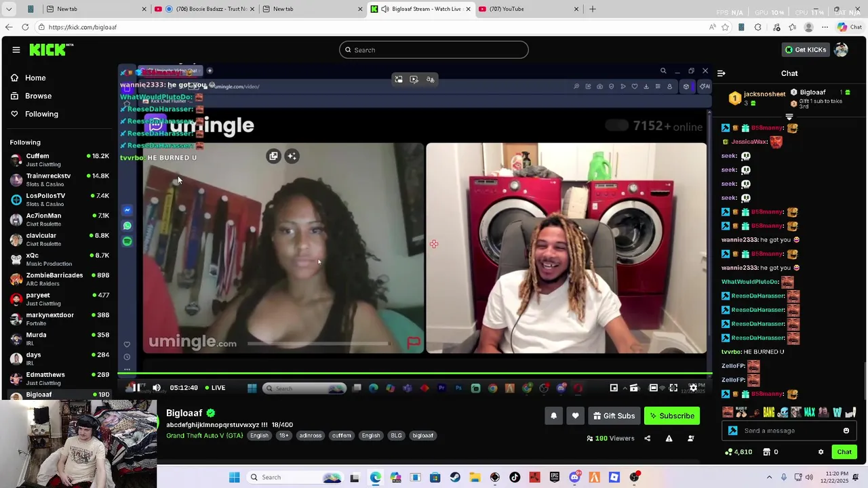Open the emoji picker in chat
This screenshot has height=488, width=868.
[x=846, y=430]
